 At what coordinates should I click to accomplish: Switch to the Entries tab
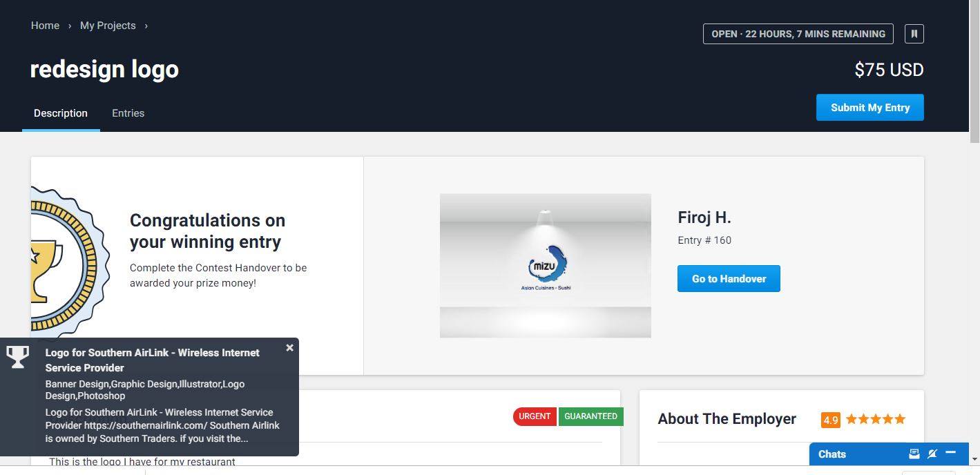[128, 113]
